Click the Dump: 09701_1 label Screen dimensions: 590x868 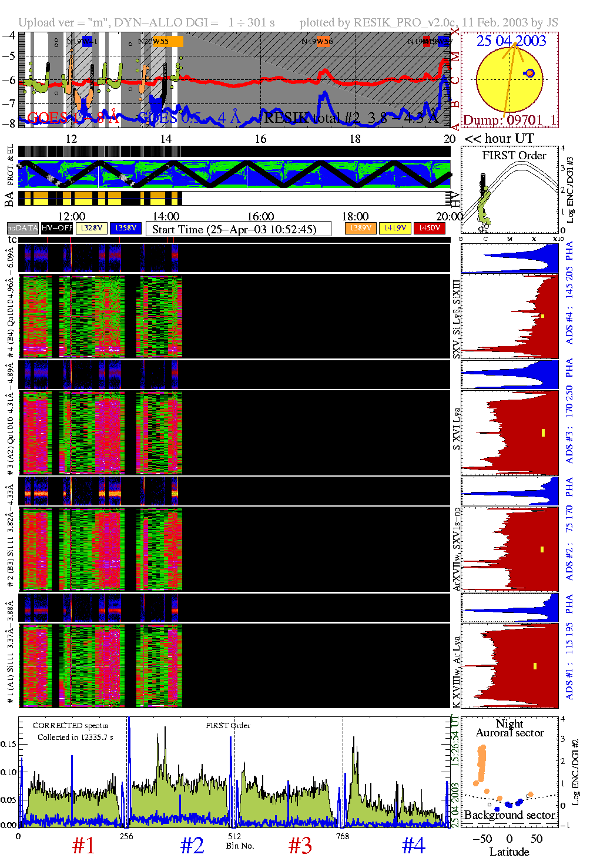509,120
